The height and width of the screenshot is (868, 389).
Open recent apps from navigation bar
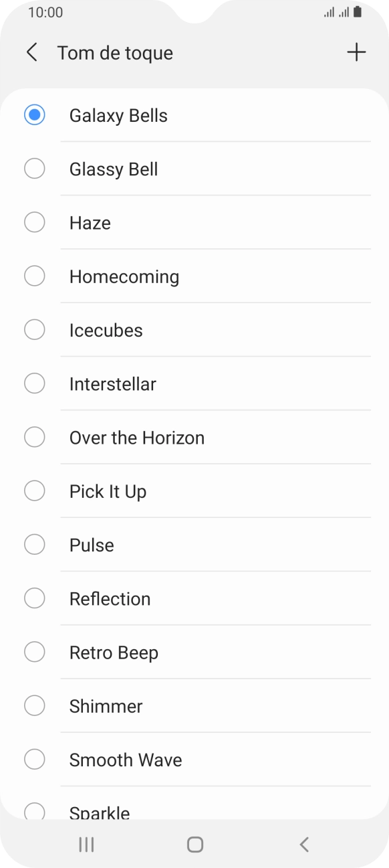86,845
